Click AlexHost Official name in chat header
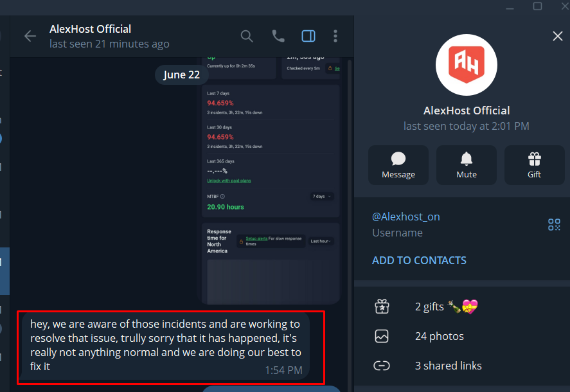The height and width of the screenshot is (392, 570). click(90, 29)
